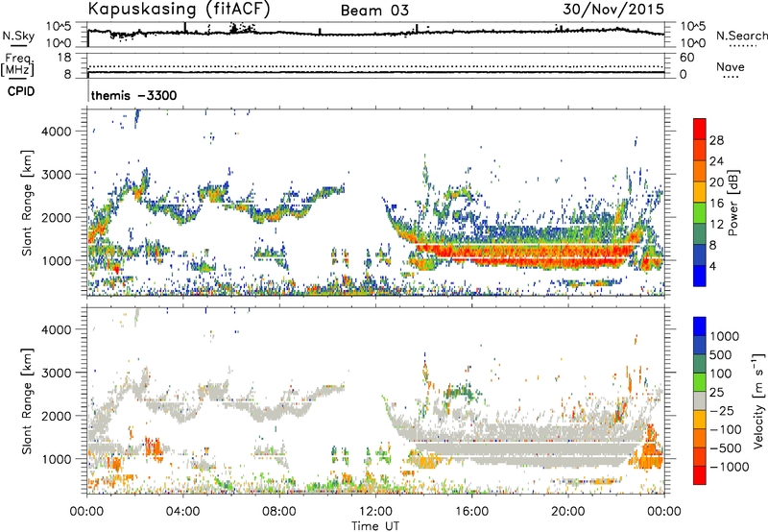Click the strong red power band near 18:00 UT

point(519,253)
